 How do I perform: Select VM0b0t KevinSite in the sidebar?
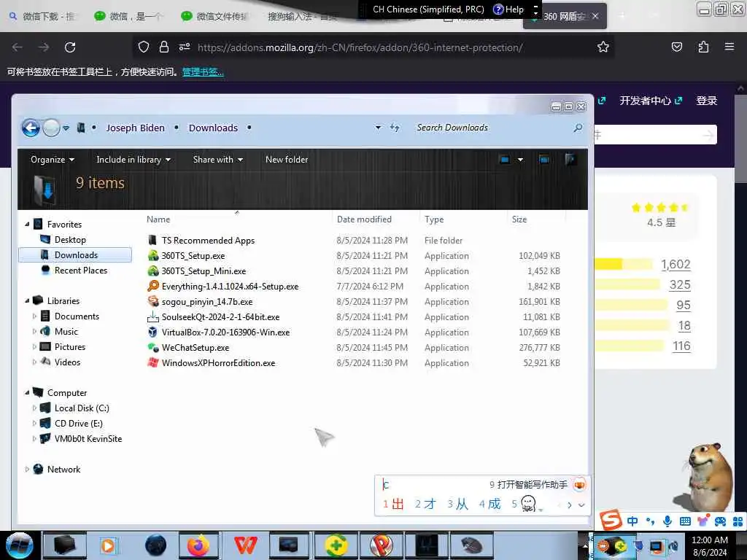point(88,438)
